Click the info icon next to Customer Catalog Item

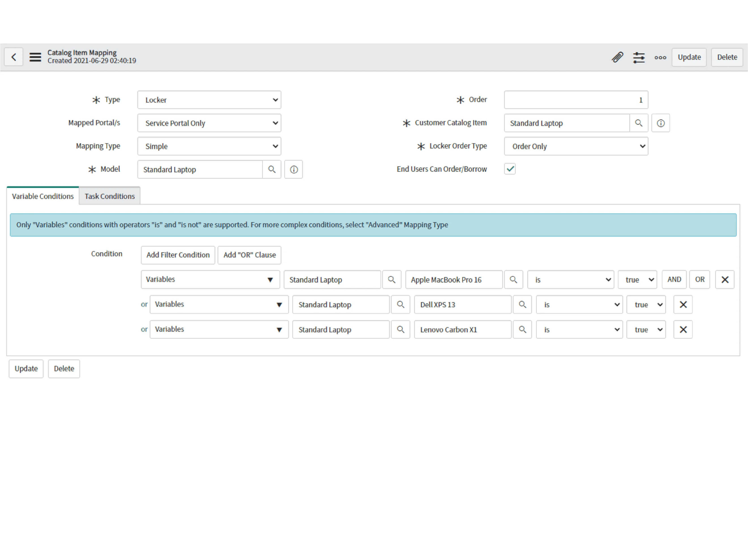tap(661, 123)
